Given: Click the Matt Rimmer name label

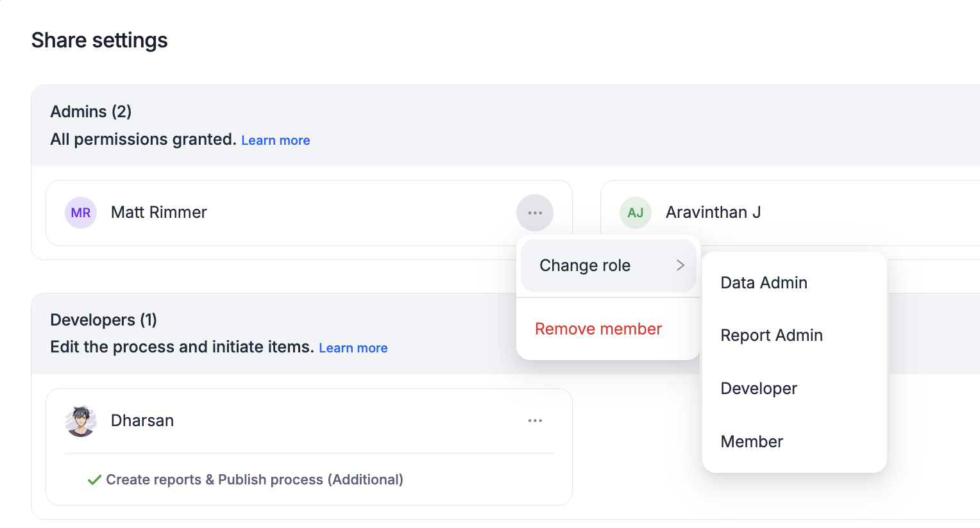Looking at the screenshot, I should click(x=159, y=213).
